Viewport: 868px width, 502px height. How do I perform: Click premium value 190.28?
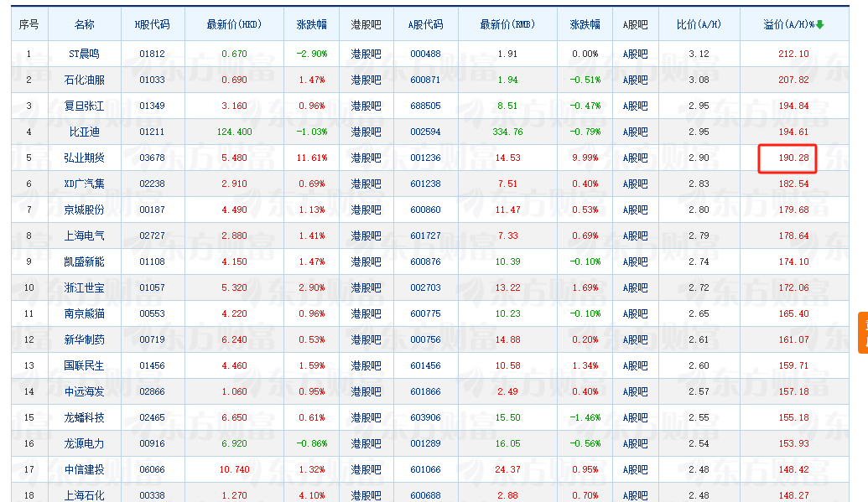tap(794, 158)
